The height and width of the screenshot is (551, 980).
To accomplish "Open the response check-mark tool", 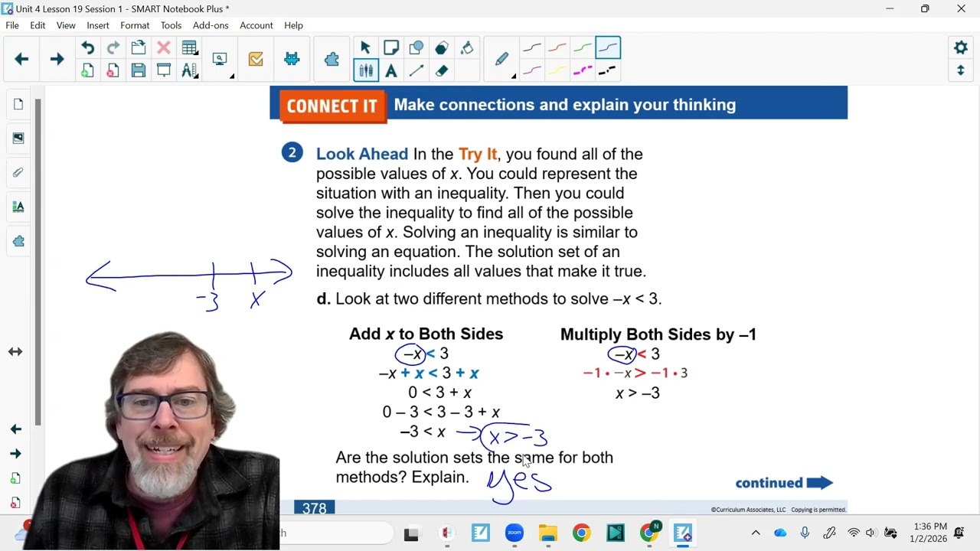I will coord(256,59).
